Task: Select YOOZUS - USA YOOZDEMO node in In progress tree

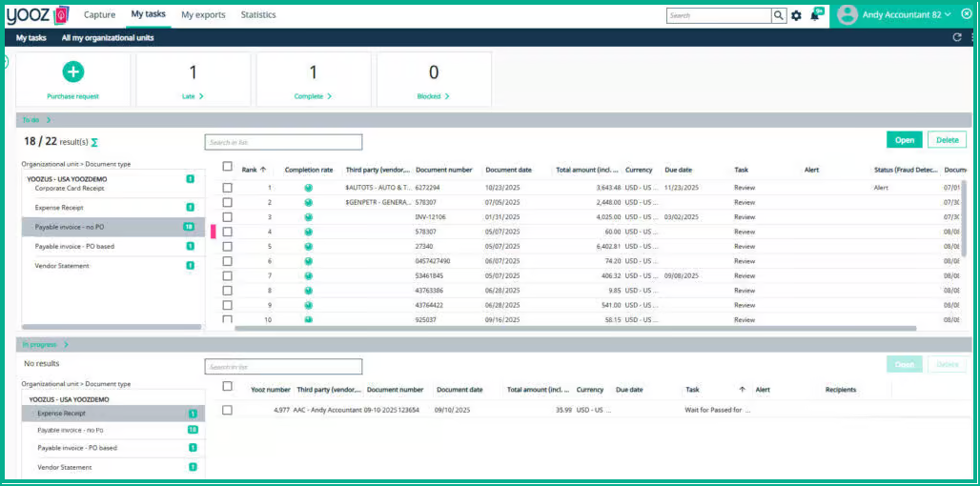Action: click(69, 399)
